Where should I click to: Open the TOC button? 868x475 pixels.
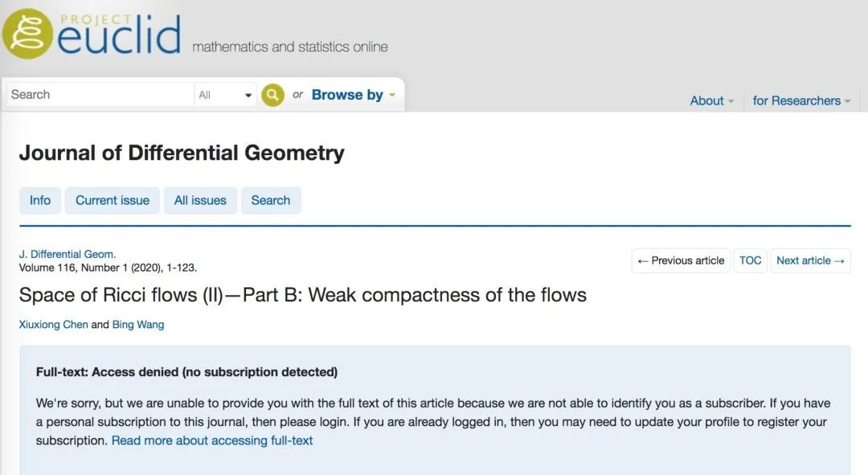tap(750, 260)
